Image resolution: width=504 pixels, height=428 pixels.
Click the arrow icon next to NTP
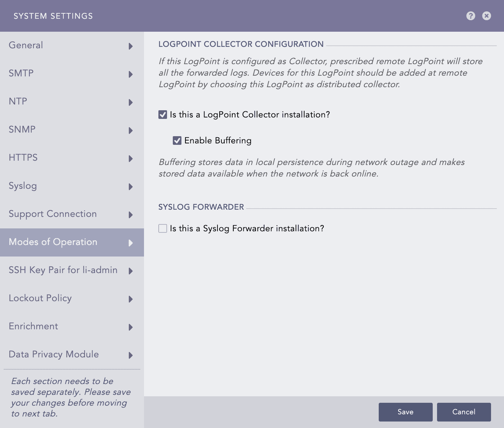131,102
